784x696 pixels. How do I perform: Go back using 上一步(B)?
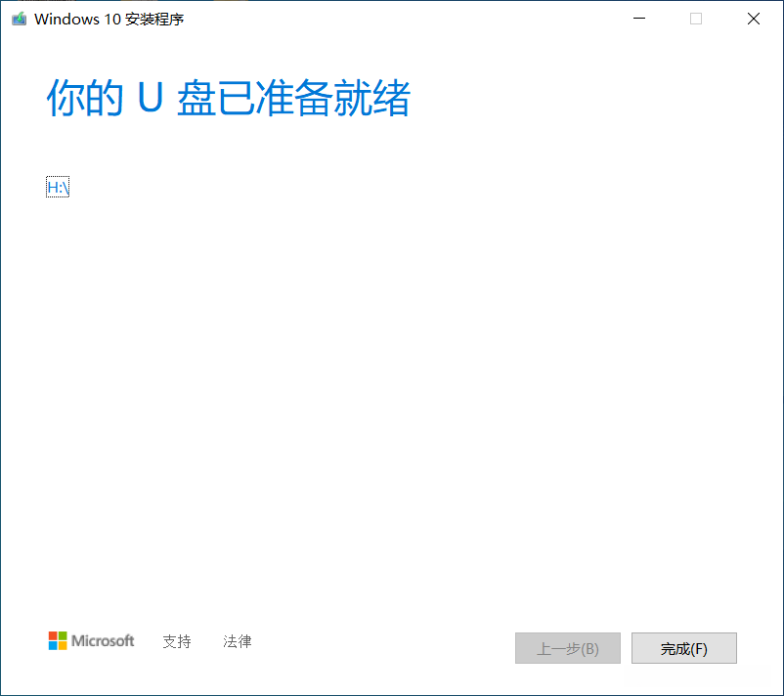(x=568, y=648)
